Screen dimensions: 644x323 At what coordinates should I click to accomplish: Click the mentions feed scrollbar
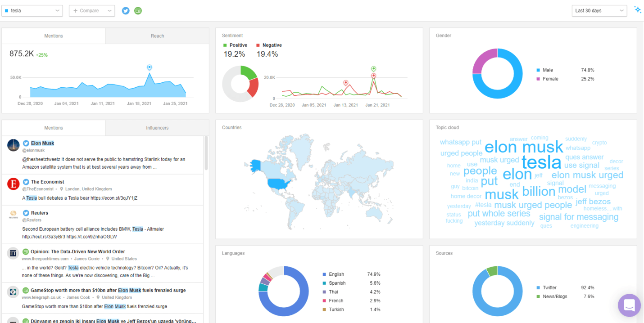click(206, 153)
